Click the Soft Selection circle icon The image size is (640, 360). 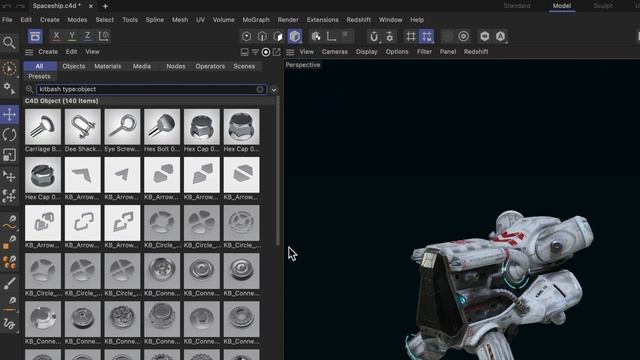coord(463,36)
